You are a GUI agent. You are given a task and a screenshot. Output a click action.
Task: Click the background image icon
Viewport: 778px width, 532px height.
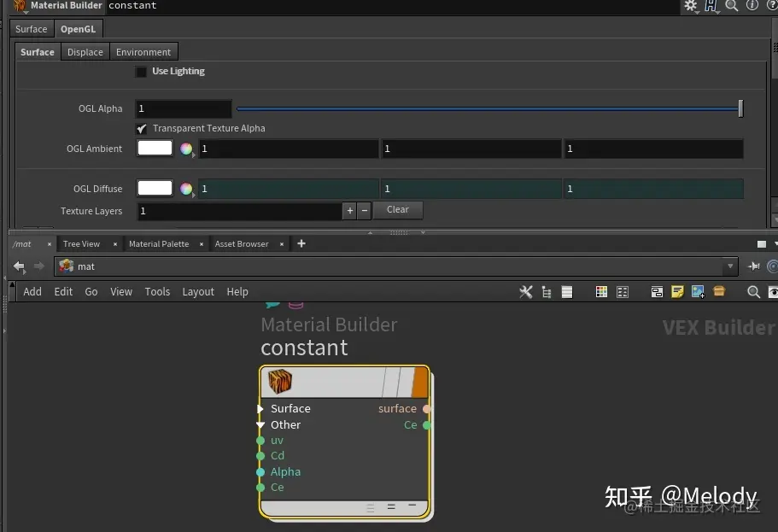pos(698,292)
